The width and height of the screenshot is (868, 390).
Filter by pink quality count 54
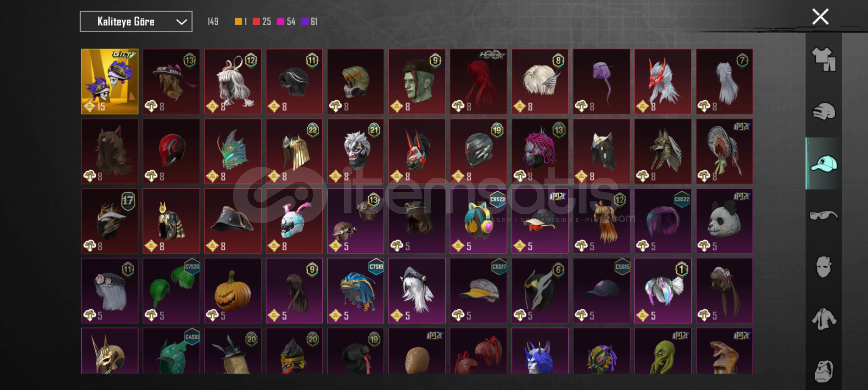pos(286,22)
